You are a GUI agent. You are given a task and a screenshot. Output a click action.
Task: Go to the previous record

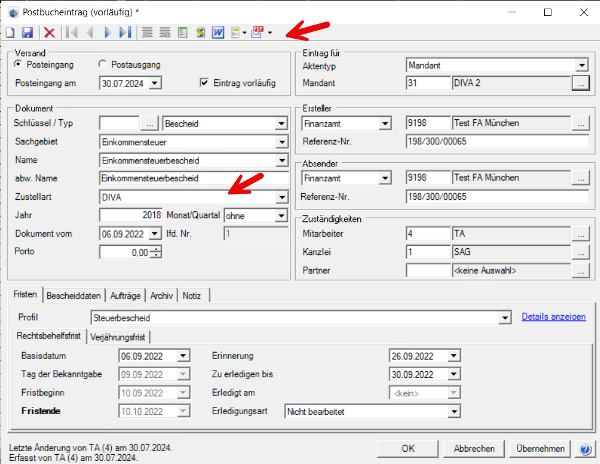tap(90, 33)
